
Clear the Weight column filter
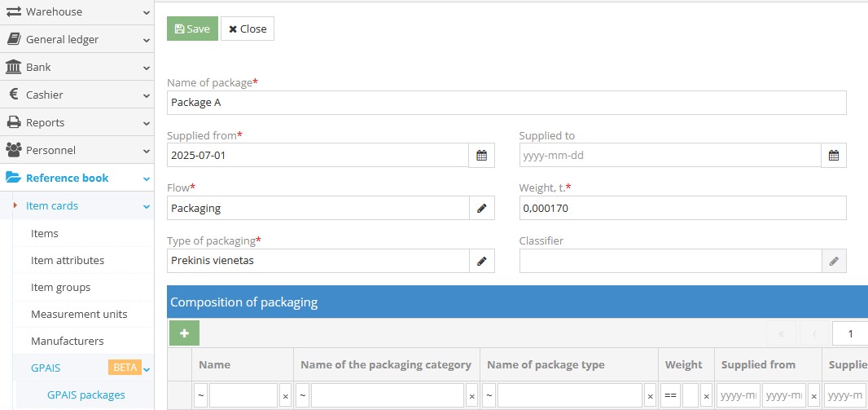[x=706, y=396]
